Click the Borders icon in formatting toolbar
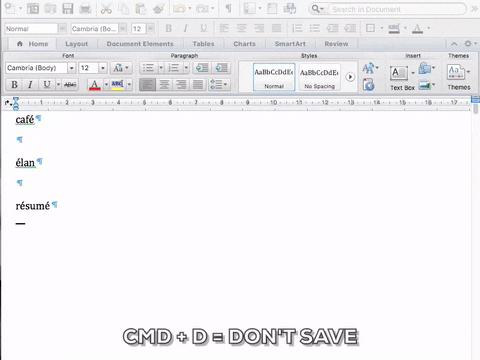480x360 pixels. pos(370,28)
